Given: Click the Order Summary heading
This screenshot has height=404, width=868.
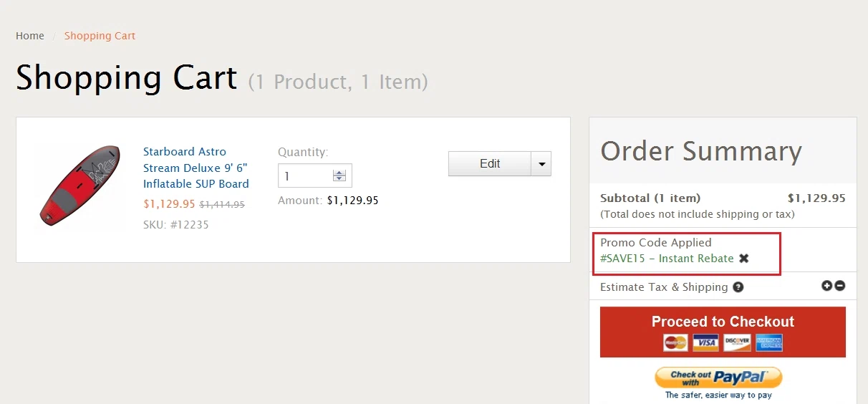Looking at the screenshot, I should tap(701, 151).
